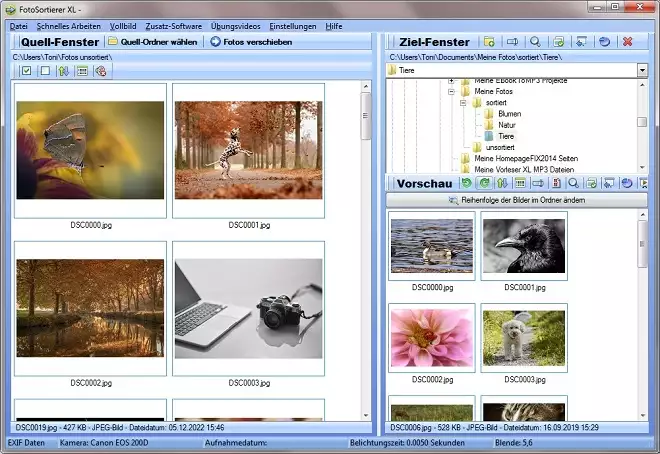Screen dimensions: 660x454
Task: Click the list view icon in Vorschau toolbar
Action: 520,184
